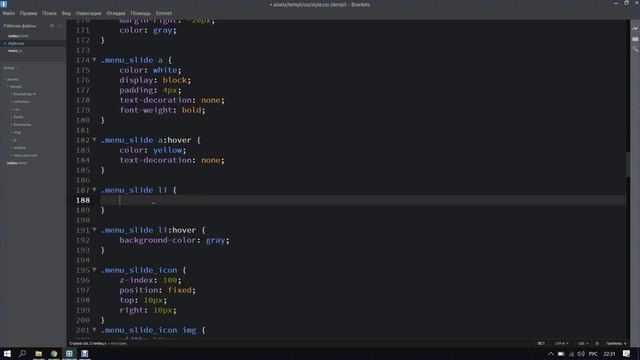Image resolution: width=640 pixels, height=360 pixels.
Task: Open the Вид menu
Action: coord(66,13)
